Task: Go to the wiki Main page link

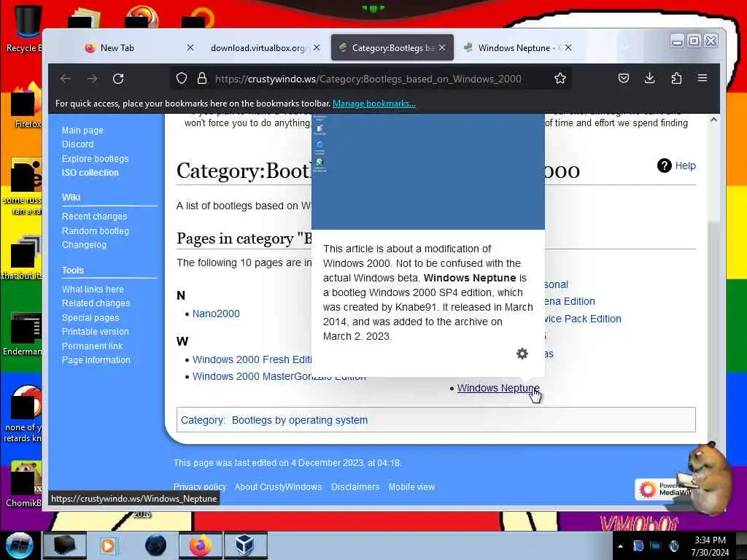Action: 82,131
